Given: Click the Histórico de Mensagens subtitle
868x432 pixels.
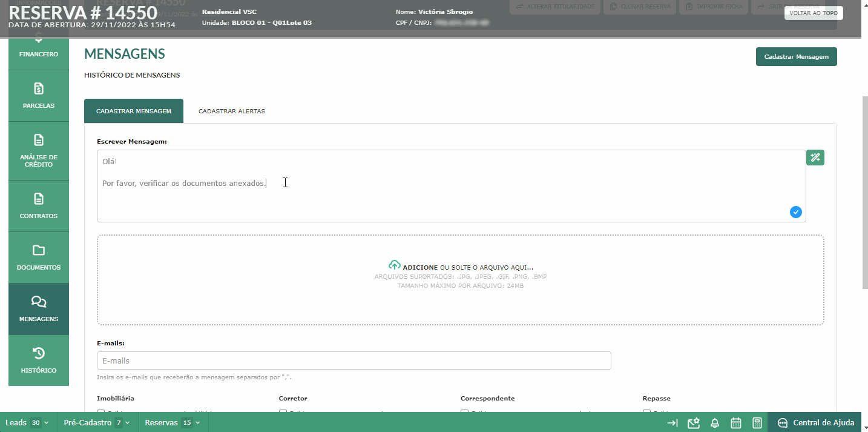Looking at the screenshot, I should [132, 75].
